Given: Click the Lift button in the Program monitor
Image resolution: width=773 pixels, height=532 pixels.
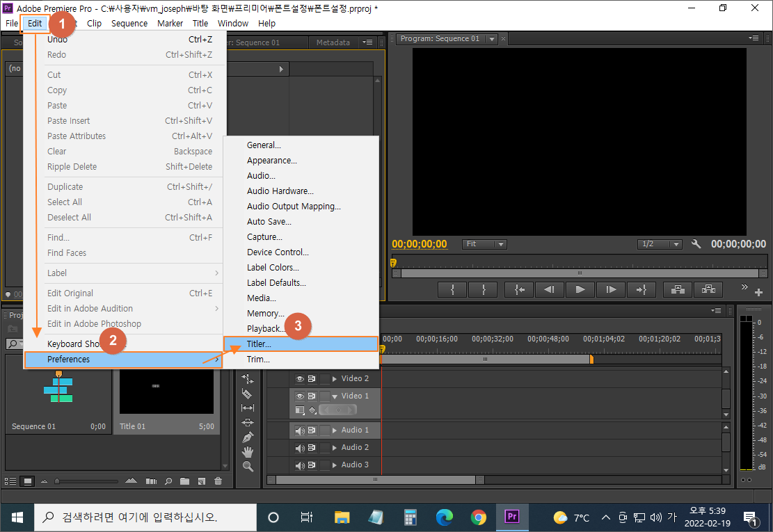Looking at the screenshot, I should 677,289.
